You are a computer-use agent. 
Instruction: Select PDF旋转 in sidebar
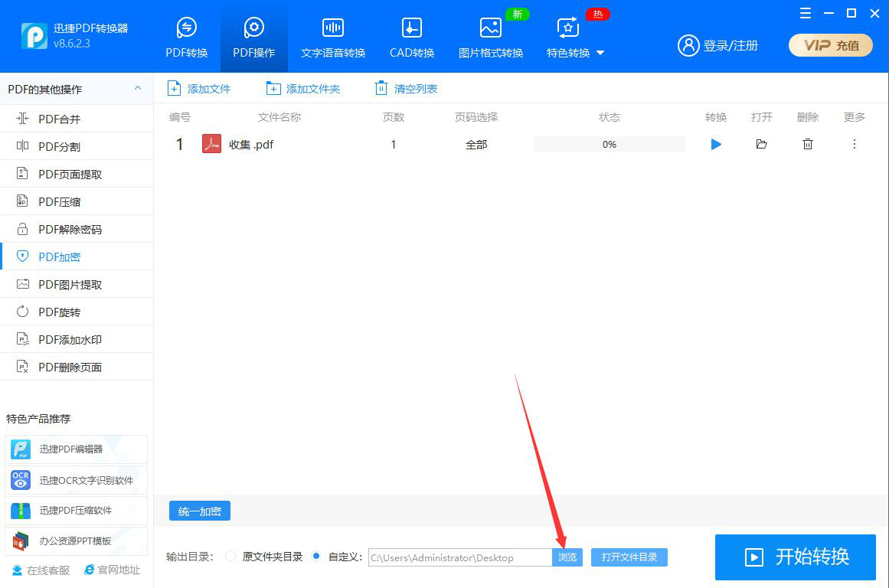click(x=77, y=312)
